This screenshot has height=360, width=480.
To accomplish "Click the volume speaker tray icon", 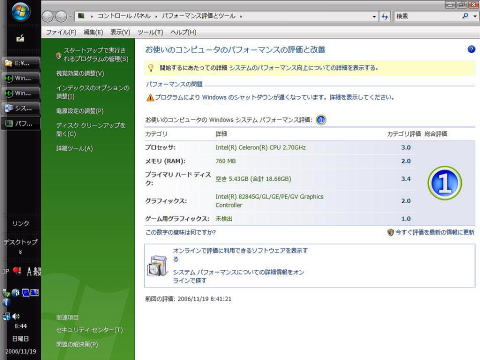I will coord(16,316).
